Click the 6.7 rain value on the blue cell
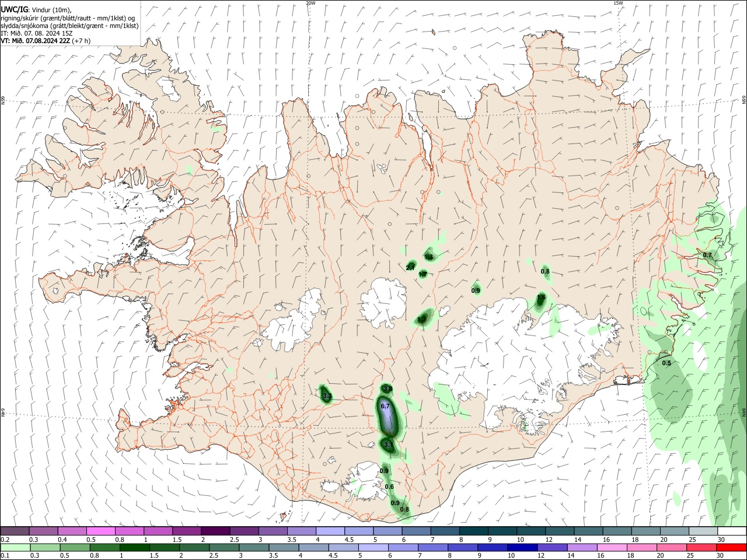 385,406
